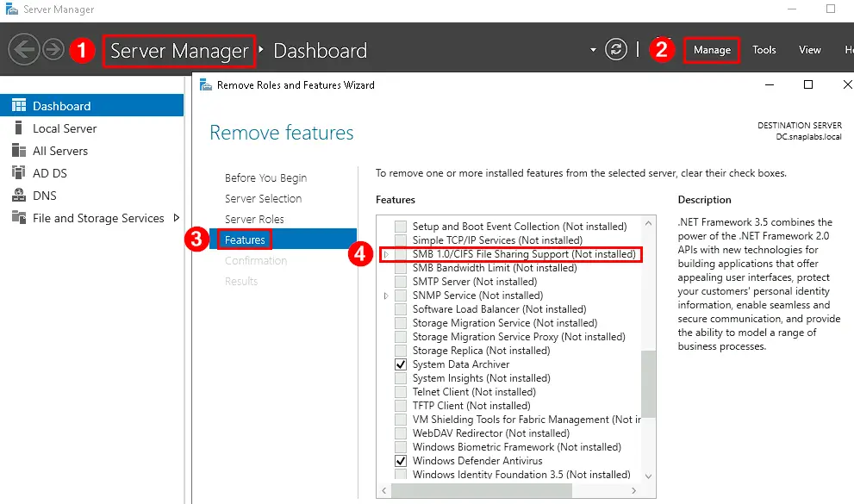
Task: Click the Dashboard breadcrumb title
Action: [321, 51]
